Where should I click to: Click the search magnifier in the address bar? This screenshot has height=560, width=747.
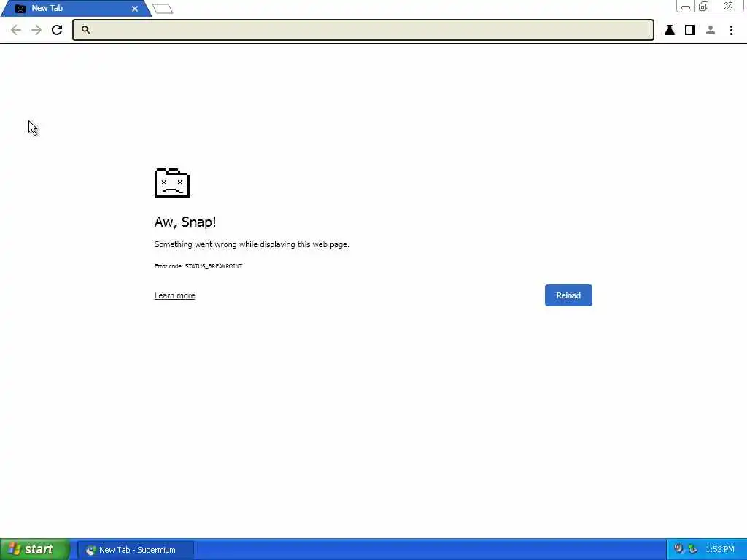pyautogui.click(x=86, y=29)
